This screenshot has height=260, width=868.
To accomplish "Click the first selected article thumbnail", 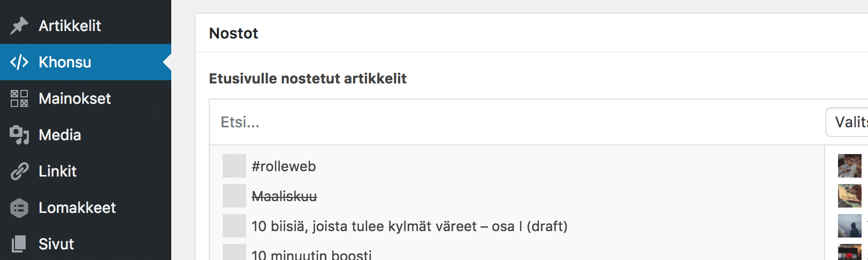I will click(850, 166).
